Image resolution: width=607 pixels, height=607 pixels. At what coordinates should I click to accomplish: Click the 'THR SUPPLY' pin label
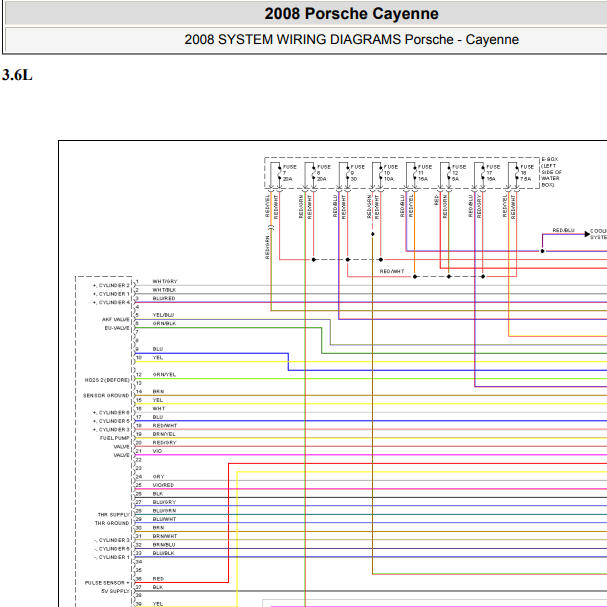pyautogui.click(x=113, y=515)
